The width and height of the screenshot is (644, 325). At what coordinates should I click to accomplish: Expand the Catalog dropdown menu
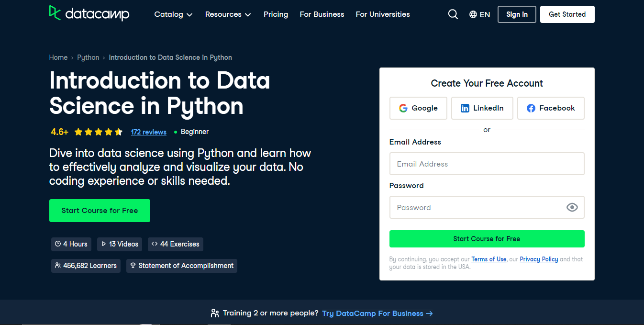173,14
